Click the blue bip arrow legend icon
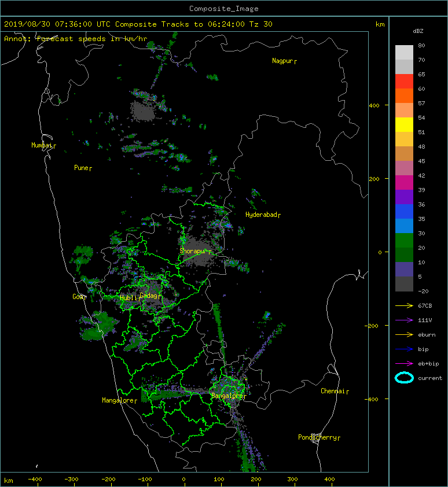448x487 pixels. 404,349
